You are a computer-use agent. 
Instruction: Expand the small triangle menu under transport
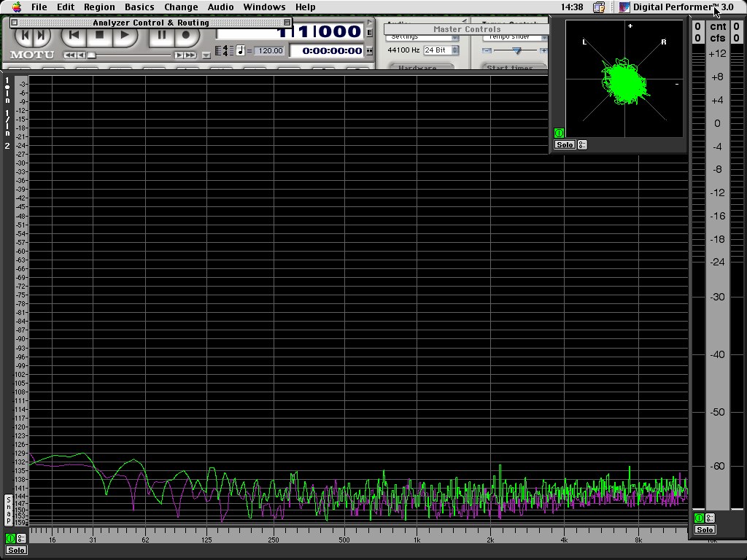pyautogui.click(x=206, y=55)
